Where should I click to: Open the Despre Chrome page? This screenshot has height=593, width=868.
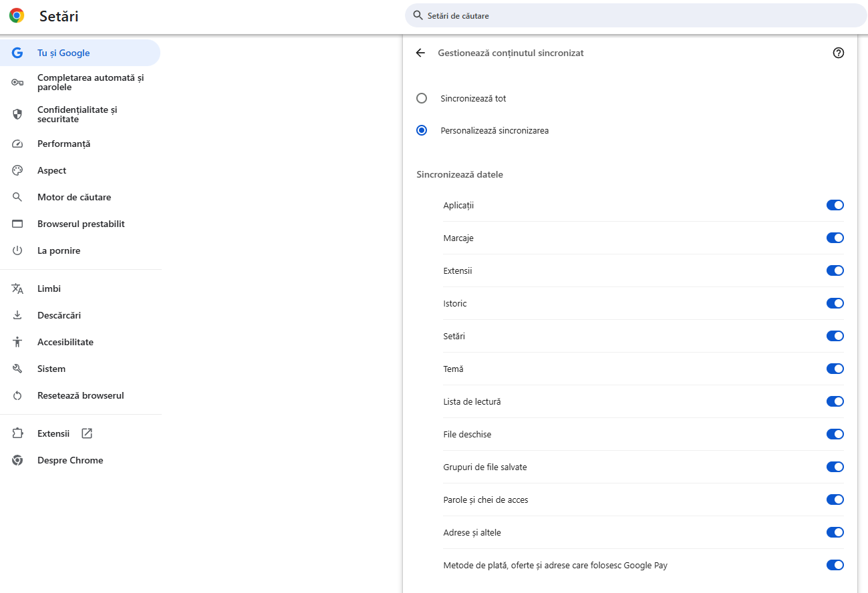pos(70,460)
